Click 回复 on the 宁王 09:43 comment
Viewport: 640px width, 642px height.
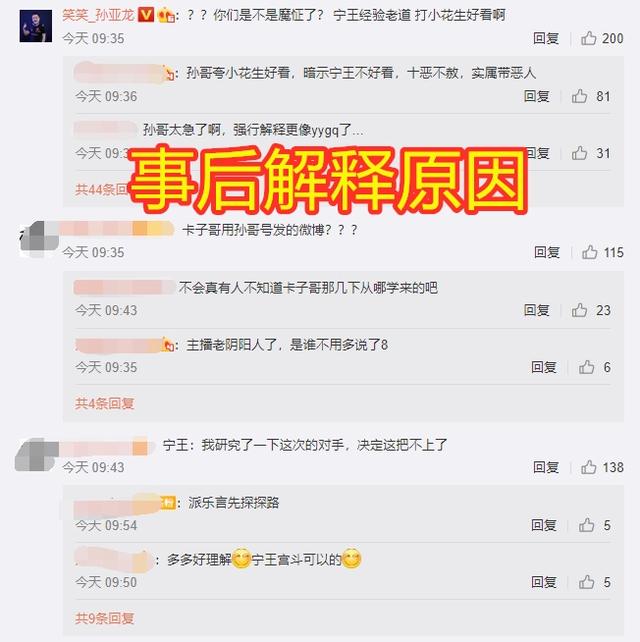point(546,467)
